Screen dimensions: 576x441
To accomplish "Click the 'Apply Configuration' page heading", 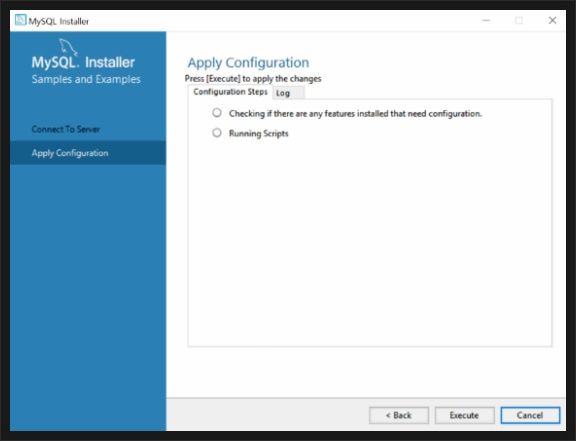I will tap(248, 63).
